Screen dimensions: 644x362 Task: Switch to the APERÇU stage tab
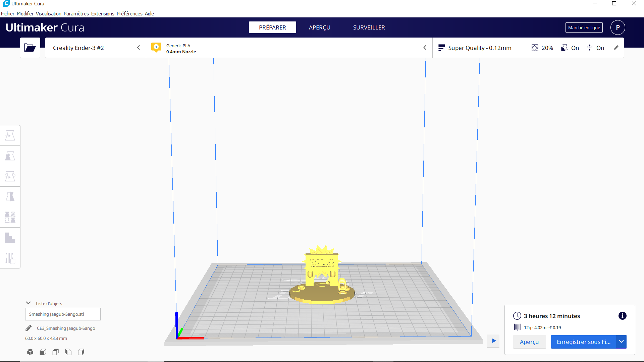[320, 27]
